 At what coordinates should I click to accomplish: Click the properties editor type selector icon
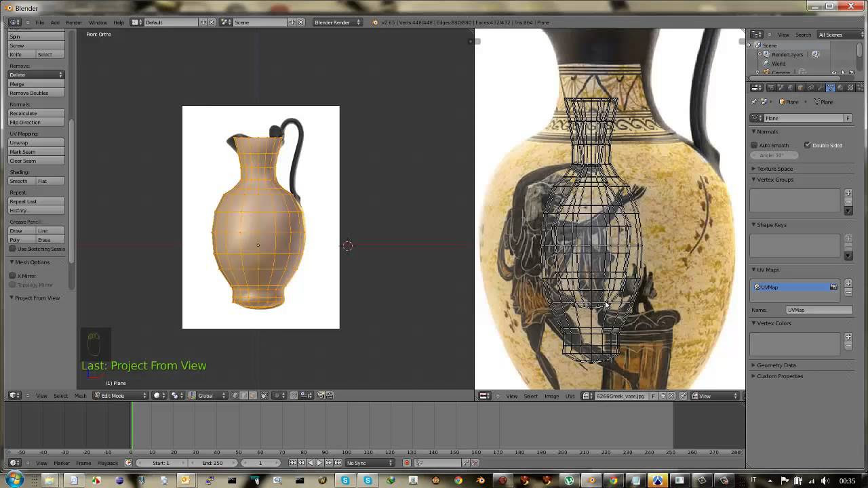tap(757, 87)
